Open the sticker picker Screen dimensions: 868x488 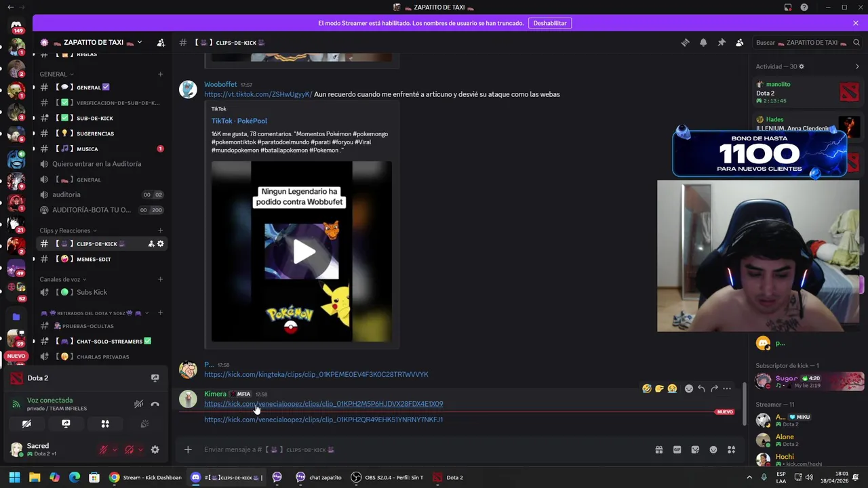point(695,449)
